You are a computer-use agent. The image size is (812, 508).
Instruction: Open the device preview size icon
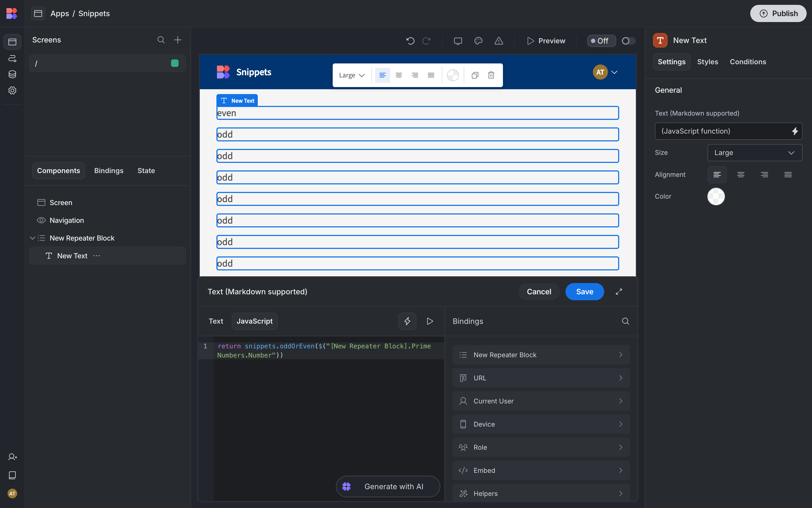pyautogui.click(x=458, y=41)
